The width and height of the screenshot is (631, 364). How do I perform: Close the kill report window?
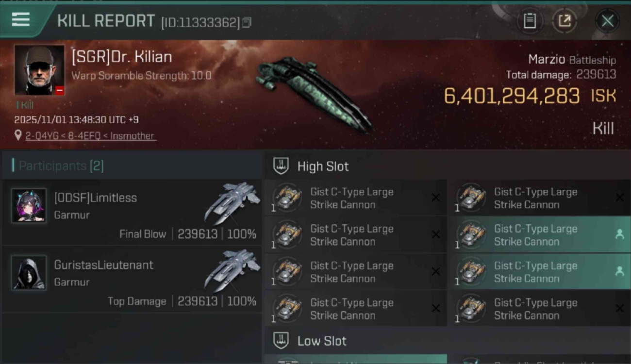(x=607, y=21)
